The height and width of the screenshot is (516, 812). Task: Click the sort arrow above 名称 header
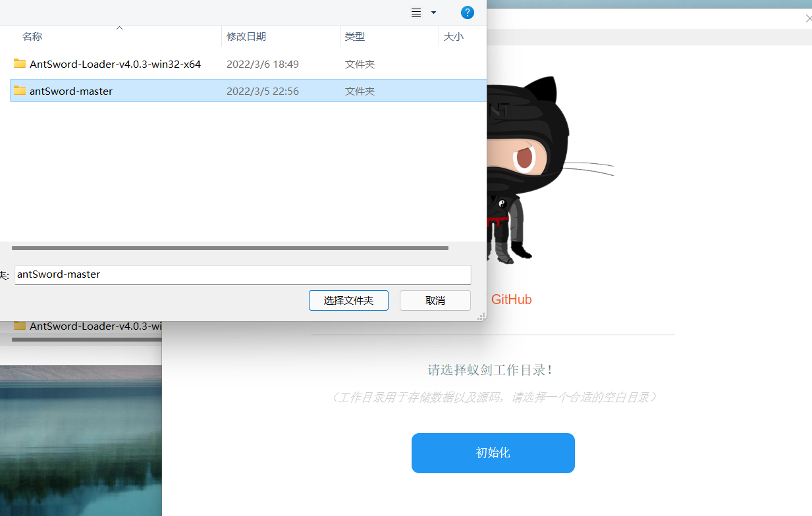[x=119, y=28]
